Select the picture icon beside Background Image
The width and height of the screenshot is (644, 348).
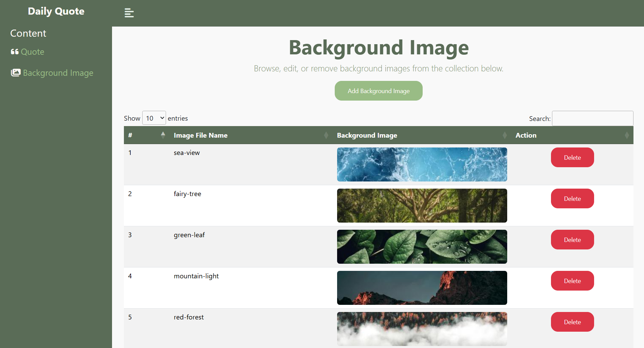16,72
